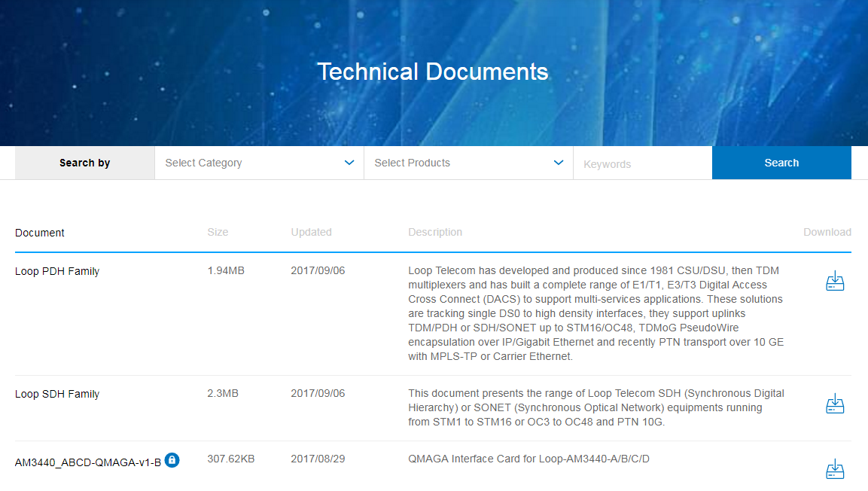Click the Description column header

pyautogui.click(x=435, y=233)
